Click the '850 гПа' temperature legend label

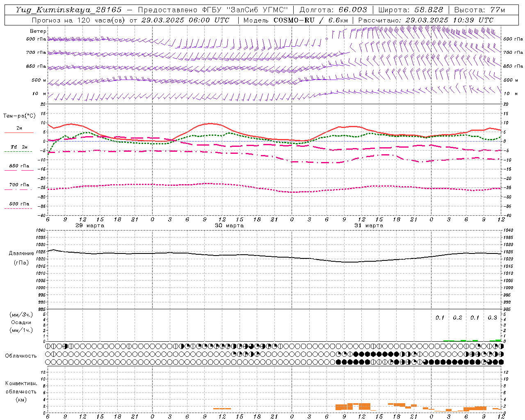point(19,166)
